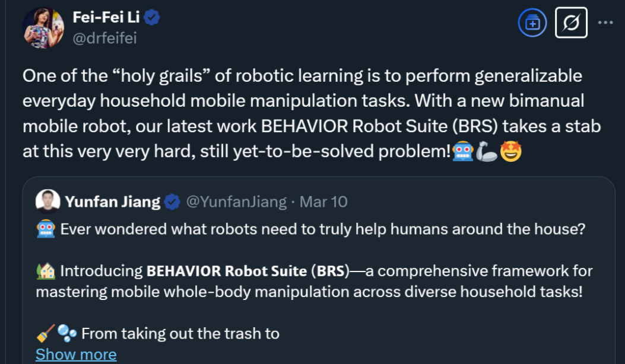Click robot emoji after "yet-to-be-solved problem!"
Screen dimensions: 625x364
click(x=462, y=152)
